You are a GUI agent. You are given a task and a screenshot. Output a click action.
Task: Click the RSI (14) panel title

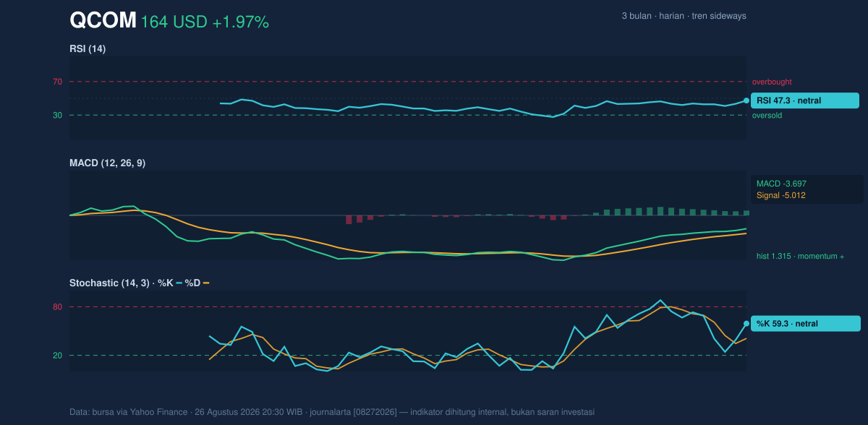click(88, 49)
